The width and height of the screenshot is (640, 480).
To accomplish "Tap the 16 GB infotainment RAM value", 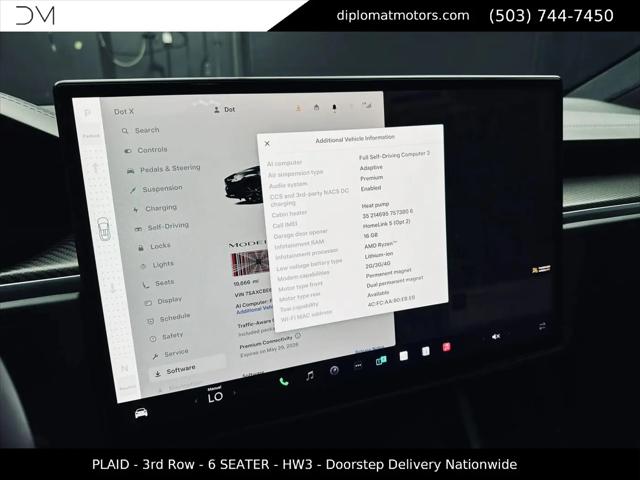I will pyautogui.click(x=371, y=236).
